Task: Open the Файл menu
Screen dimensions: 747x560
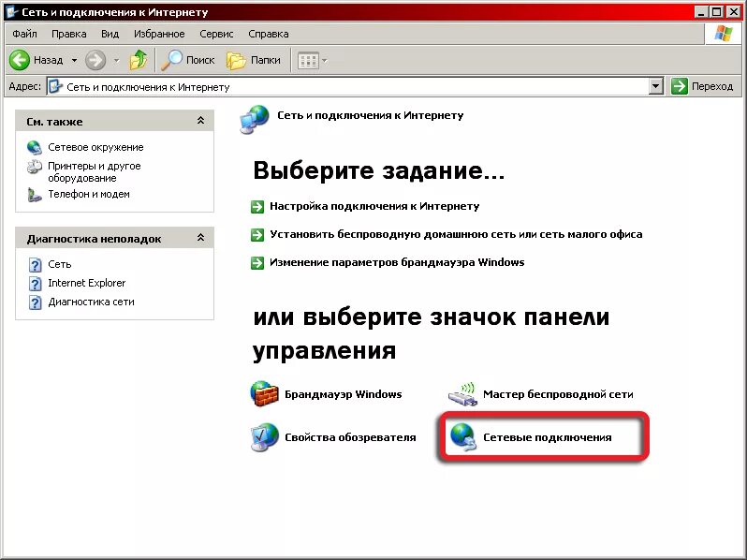Action: (24, 34)
